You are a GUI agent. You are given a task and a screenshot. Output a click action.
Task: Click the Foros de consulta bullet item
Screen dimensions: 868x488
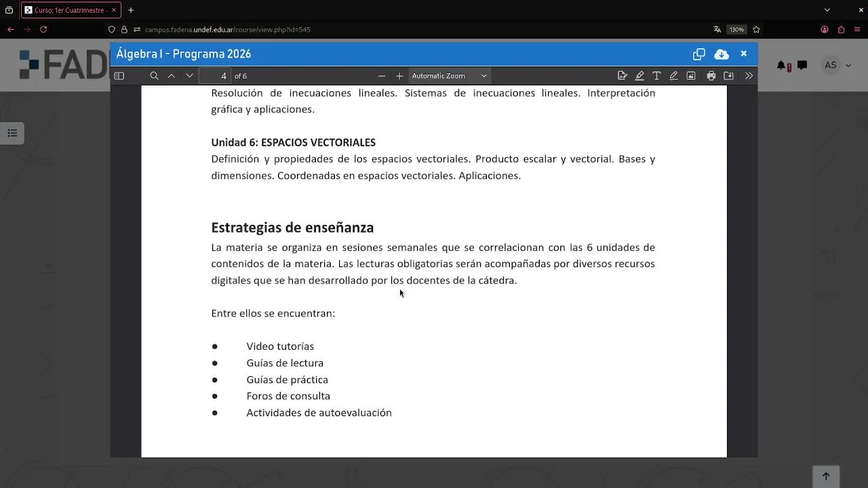pyautogui.click(x=288, y=396)
